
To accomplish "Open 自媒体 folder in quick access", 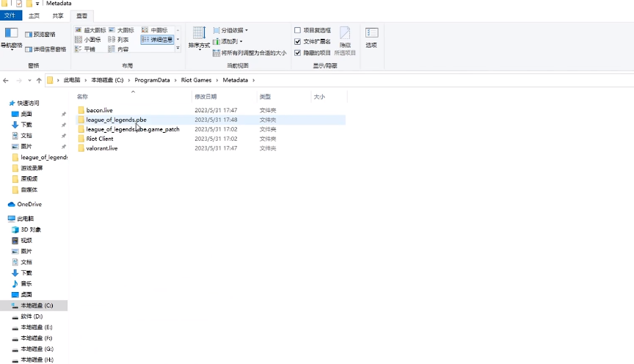I will click(25, 189).
